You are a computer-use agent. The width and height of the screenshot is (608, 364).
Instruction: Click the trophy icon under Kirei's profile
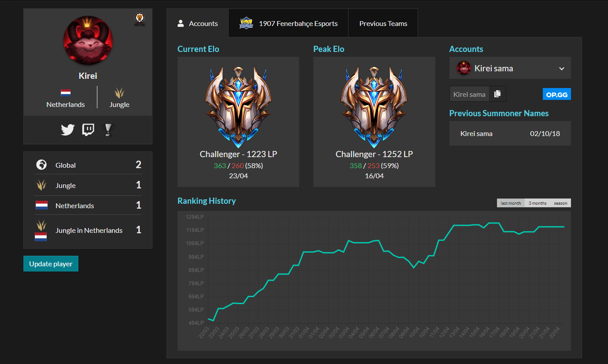coord(108,130)
